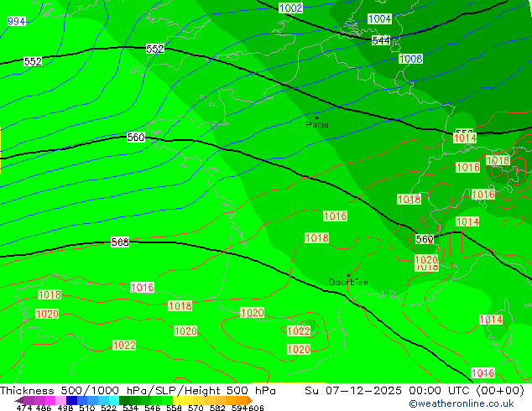The height and width of the screenshot is (411, 532).
Task: Pick the light pink legend swatch
Action: [x=60, y=400]
